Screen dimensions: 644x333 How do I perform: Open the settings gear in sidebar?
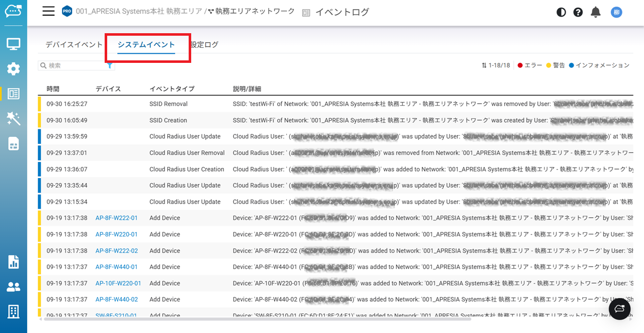click(x=14, y=69)
